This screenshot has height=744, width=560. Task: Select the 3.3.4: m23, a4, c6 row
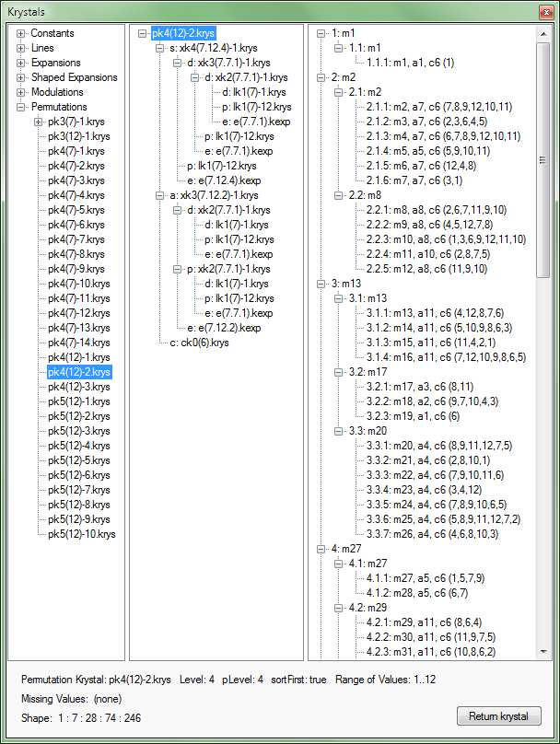pos(424,490)
